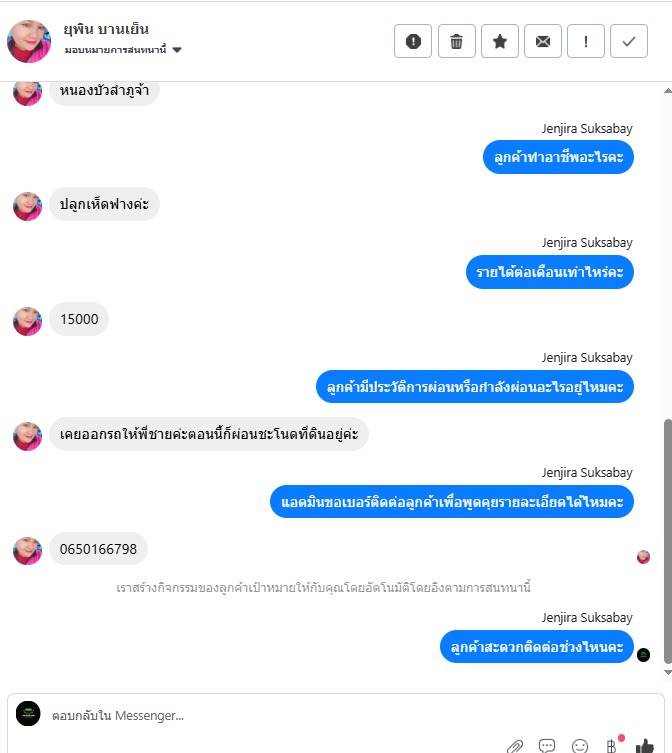The image size is (672, 753).
Task: Click the spam report exclamation icon
Action: (x=413, y=41)
